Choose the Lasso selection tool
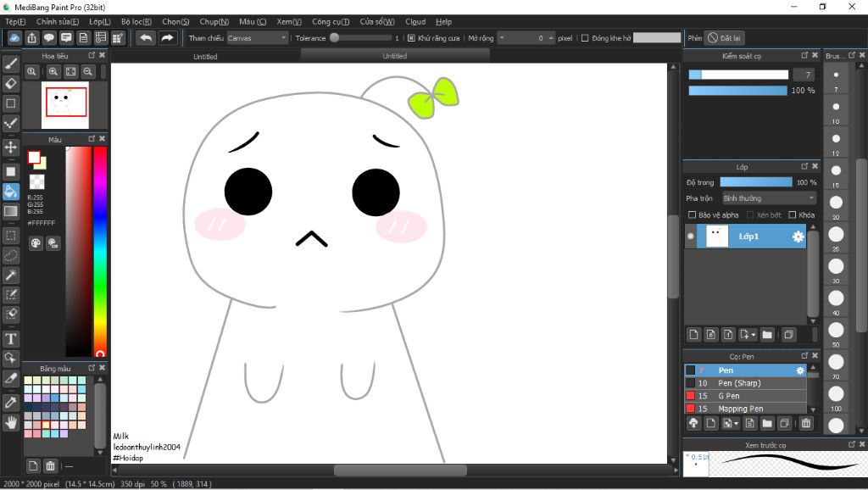The width and height of the screenshot is (868, 490). [x=10, y=255]
